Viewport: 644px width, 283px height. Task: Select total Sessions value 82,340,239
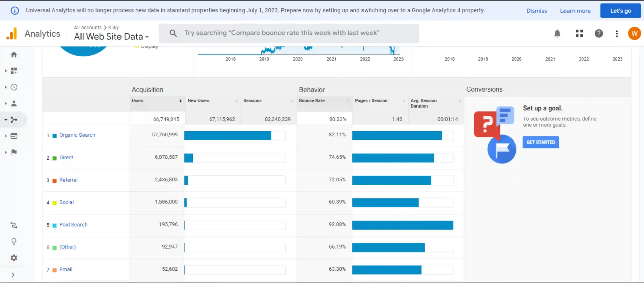(277, 119)
